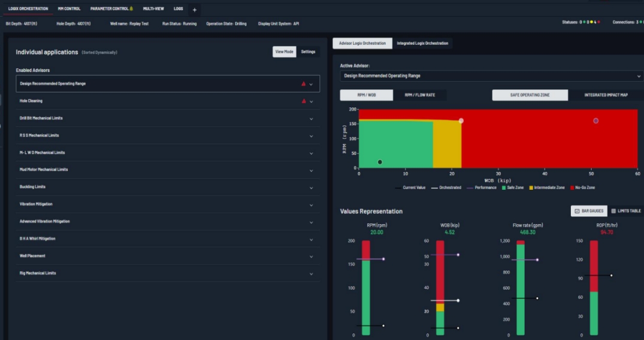Open the Logs tab
This screenshot has width=644, height=340.
click(x=178, y=9)
